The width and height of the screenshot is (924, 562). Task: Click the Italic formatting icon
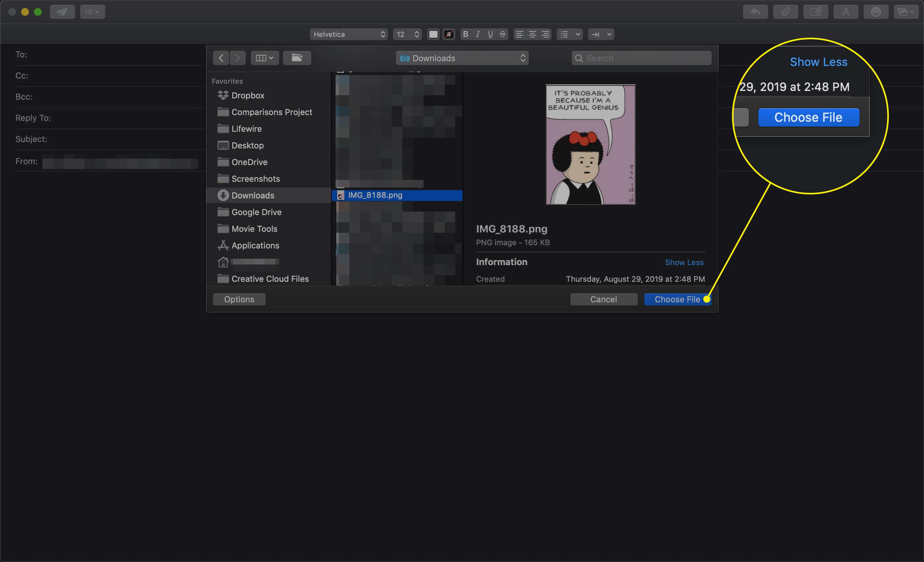click(x=478, y=33)
